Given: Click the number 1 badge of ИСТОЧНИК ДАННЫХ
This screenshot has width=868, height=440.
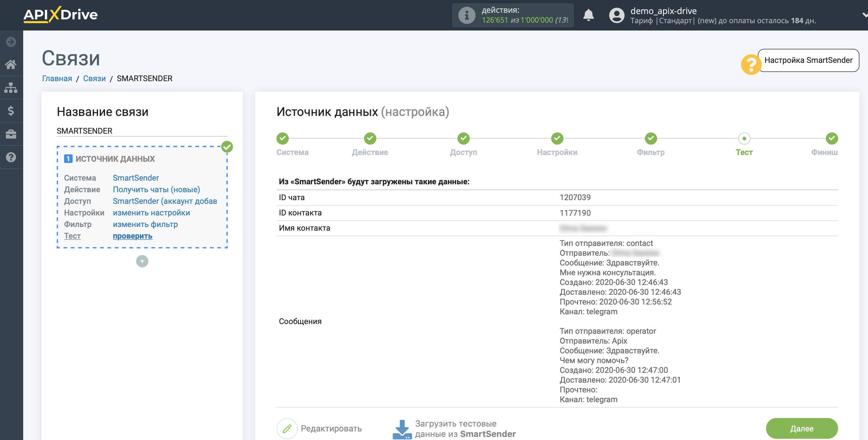Looking at the screenshot, I should click(x=68, y=159).
